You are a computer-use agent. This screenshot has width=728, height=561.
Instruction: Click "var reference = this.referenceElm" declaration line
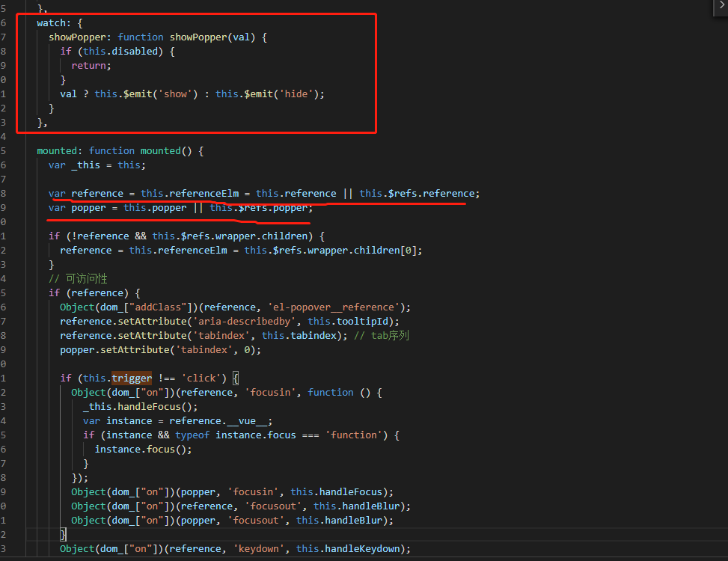pos(264,194)
